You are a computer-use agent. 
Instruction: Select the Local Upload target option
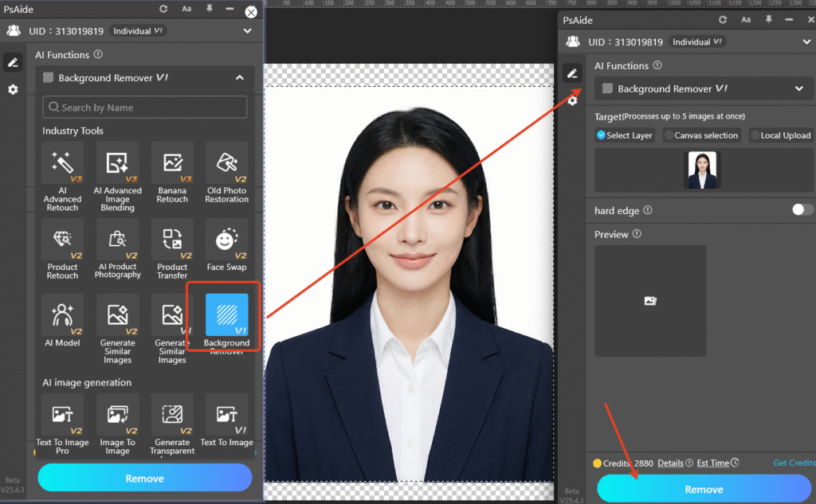tap(781, 135)
